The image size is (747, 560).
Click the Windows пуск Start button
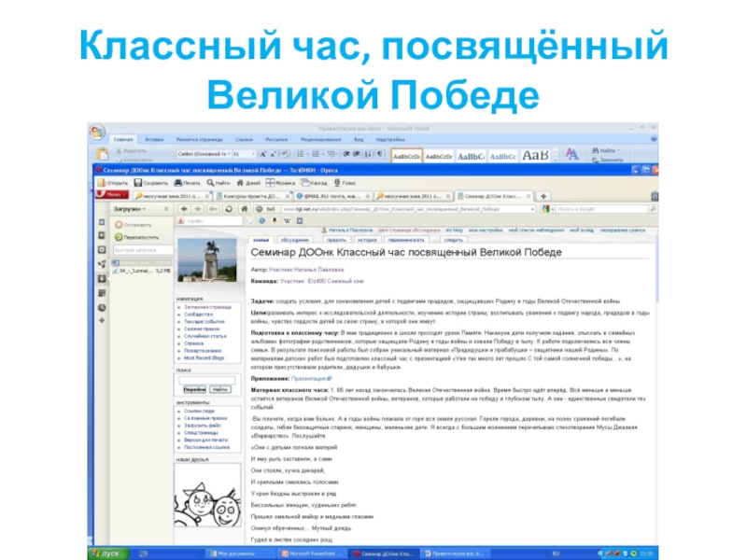(x=107, y=553)
